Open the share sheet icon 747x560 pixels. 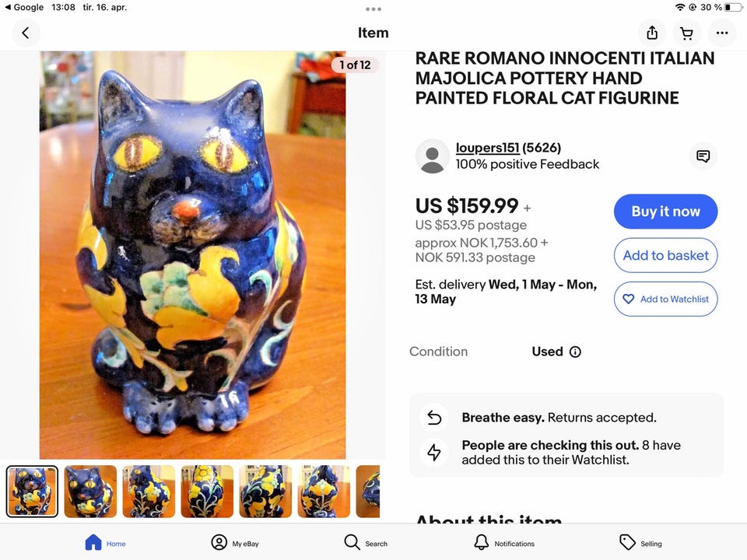652,33
